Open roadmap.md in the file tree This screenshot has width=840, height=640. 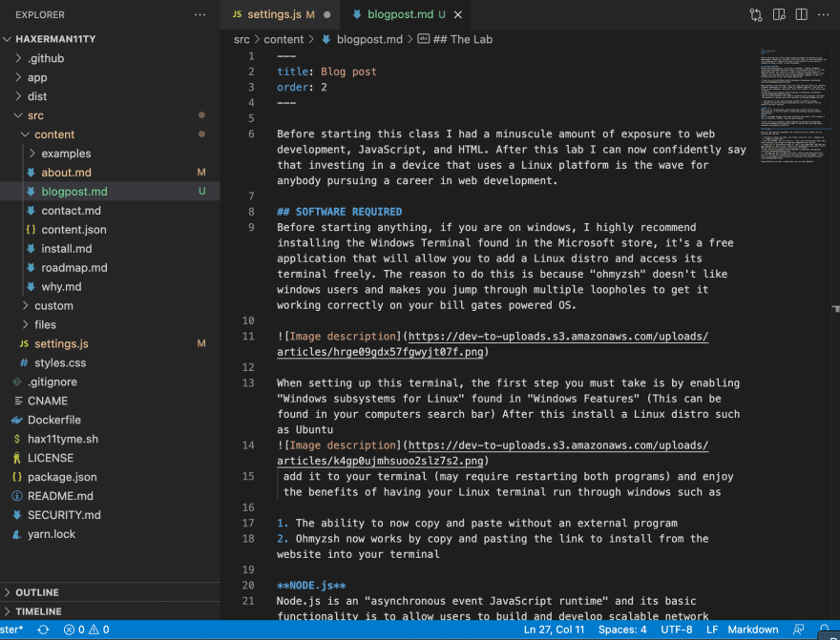point(73,268)
